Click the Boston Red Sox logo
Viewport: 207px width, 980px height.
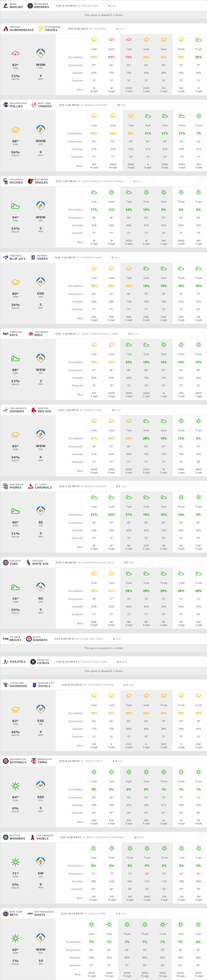click(34, 410)
